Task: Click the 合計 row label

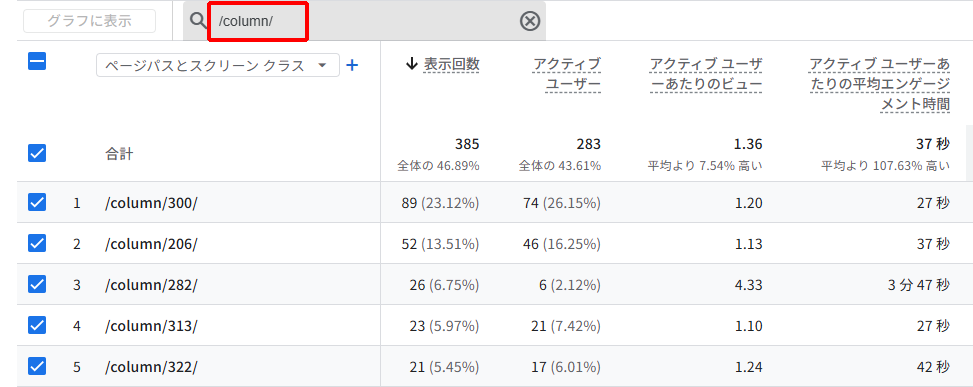Action: [119, 154]
